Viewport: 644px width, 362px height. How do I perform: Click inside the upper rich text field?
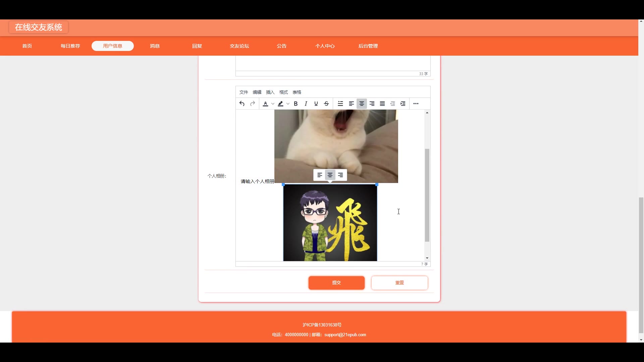[x=333, y=63]
